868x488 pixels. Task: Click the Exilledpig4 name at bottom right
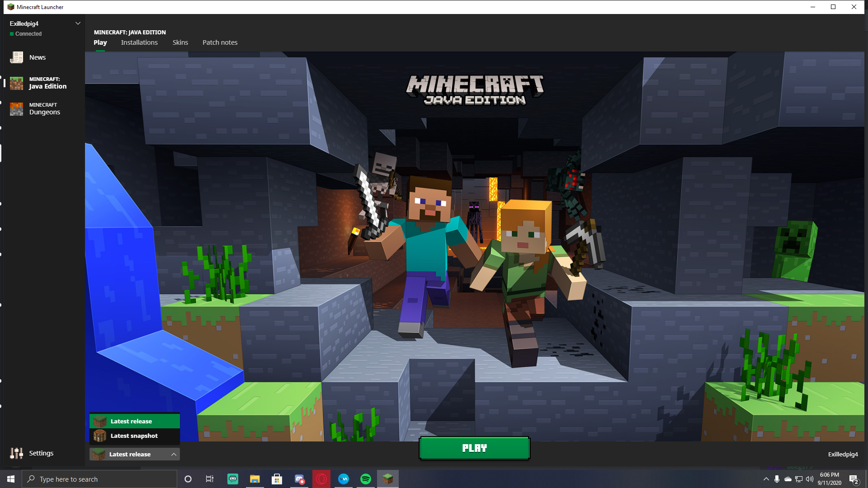[x=843, y=455]
